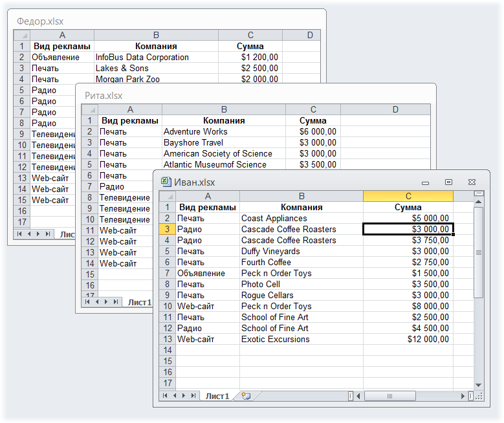
Task: Open the Лист1 sheet tab in Рита.xlsx
Action: (139, 302)
